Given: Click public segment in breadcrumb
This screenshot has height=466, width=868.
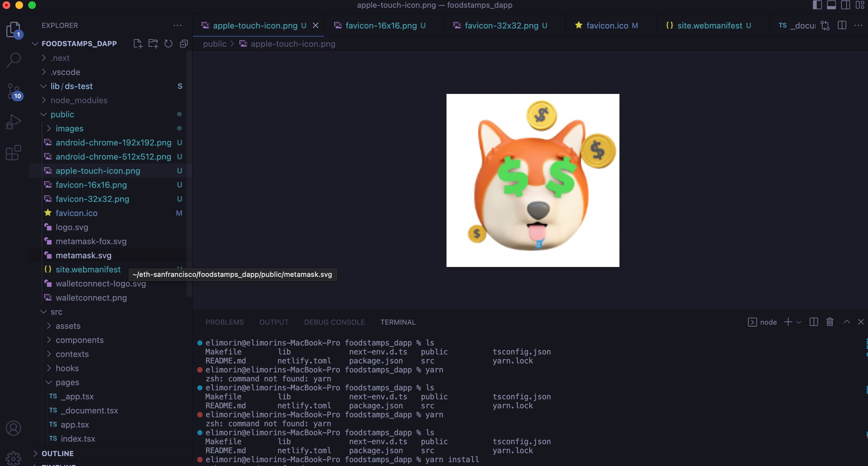Looking at the screenshot, I should 215,44.
